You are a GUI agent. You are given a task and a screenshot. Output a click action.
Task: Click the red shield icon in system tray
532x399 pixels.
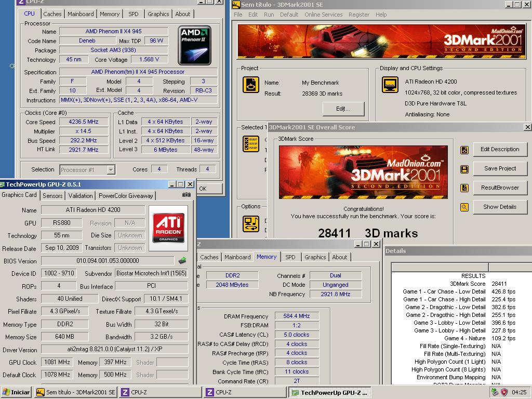[x=504, y=392]
